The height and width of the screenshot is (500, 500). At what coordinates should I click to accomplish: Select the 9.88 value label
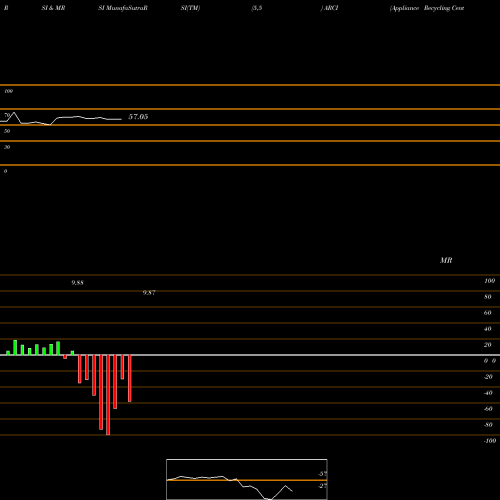(77, 283)
